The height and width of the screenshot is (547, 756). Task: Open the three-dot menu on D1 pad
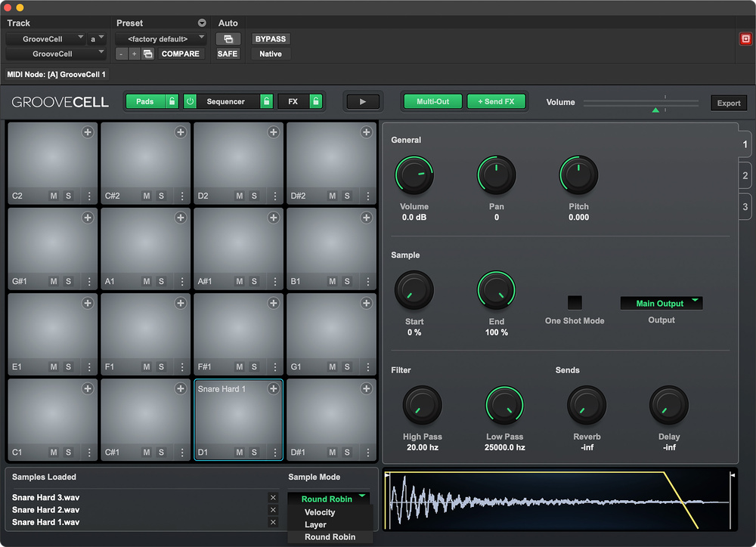(274, 453)
